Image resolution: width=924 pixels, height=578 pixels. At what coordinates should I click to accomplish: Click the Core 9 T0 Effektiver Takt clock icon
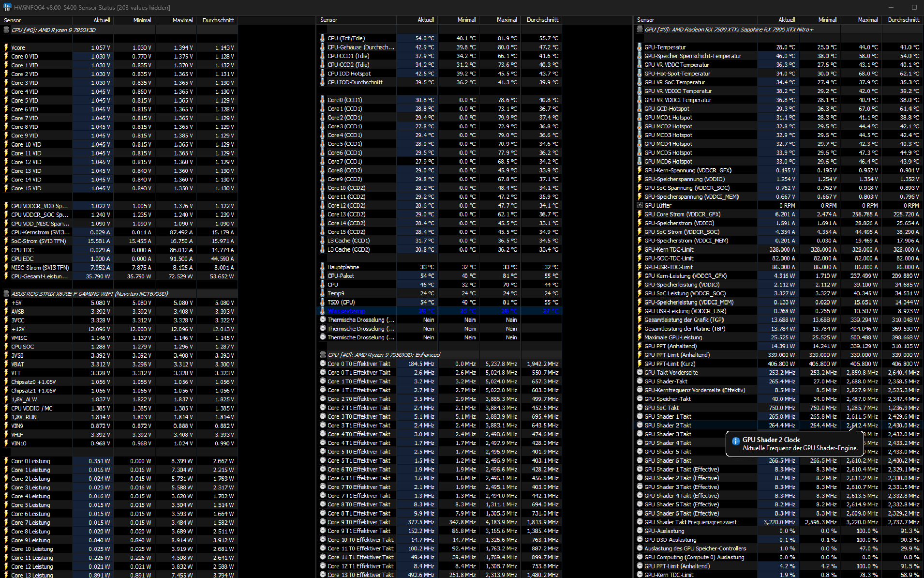[323, 522]
